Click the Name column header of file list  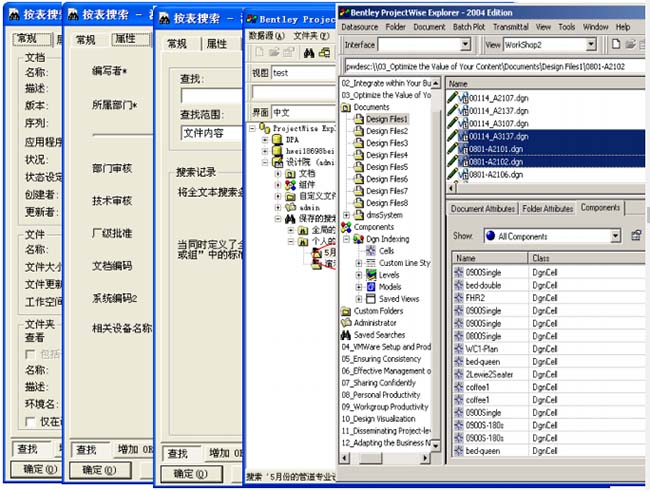(545, 84)
